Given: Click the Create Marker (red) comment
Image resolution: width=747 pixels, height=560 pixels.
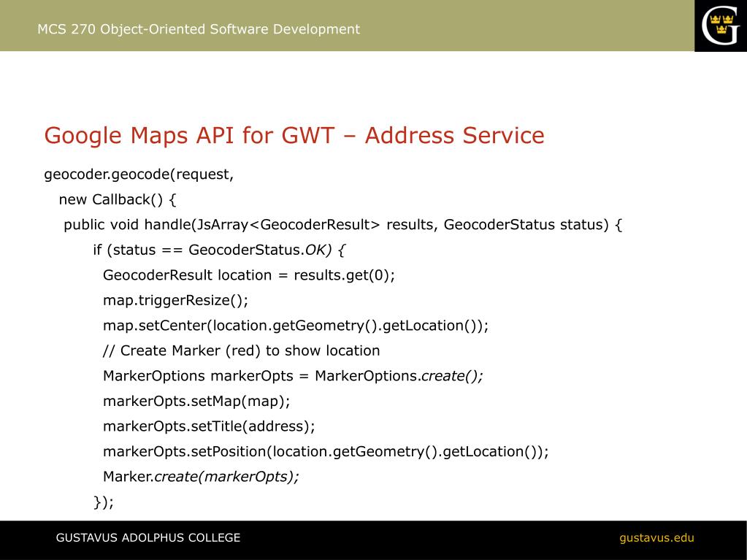Looking at the screenshot, I should (x=241, y=351).
